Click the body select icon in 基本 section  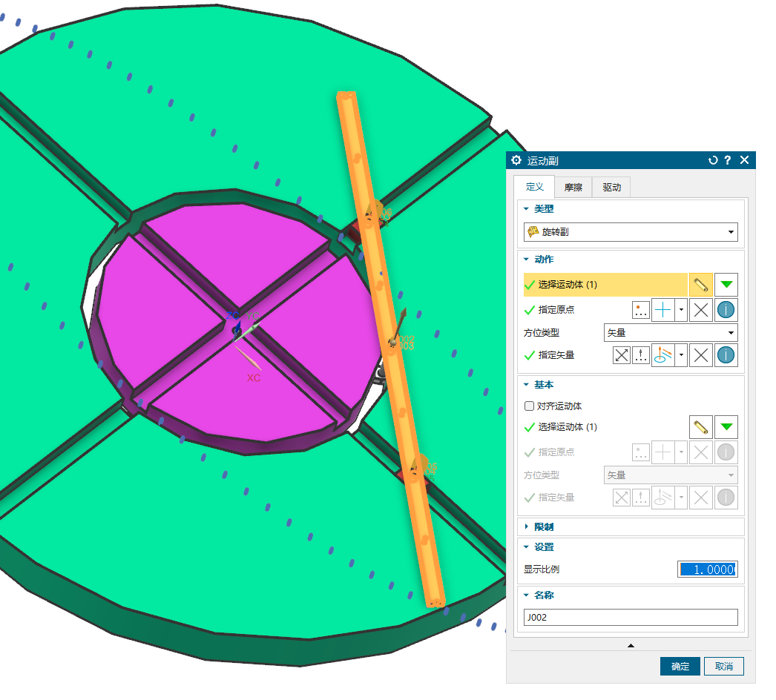point(700,427)
